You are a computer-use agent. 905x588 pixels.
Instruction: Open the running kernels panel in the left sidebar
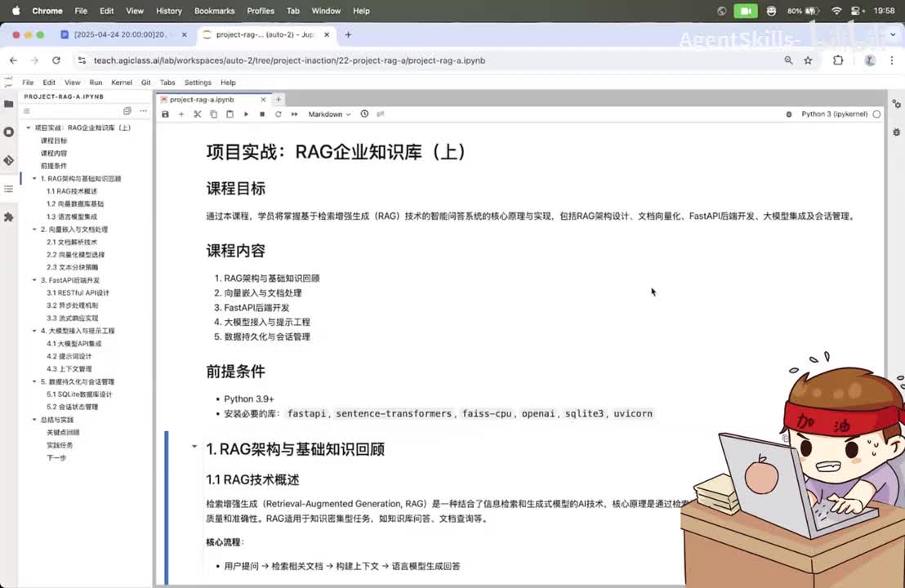pyautogui.click(x=9, y=132)
